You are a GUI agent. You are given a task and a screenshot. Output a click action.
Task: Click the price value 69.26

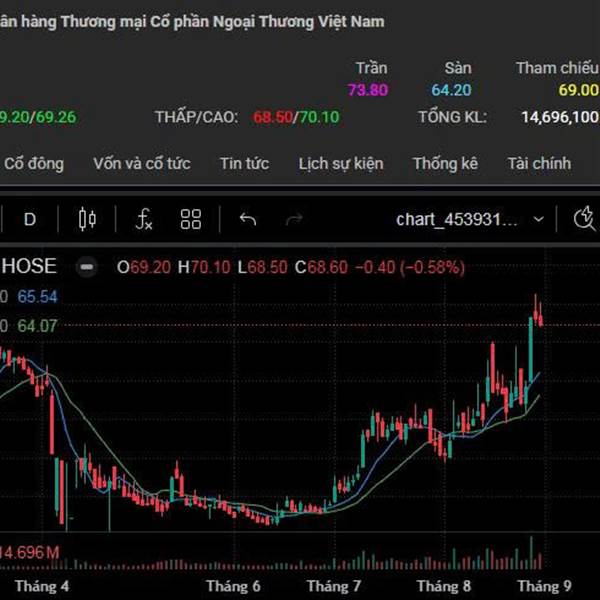click(x=56, y=117)
